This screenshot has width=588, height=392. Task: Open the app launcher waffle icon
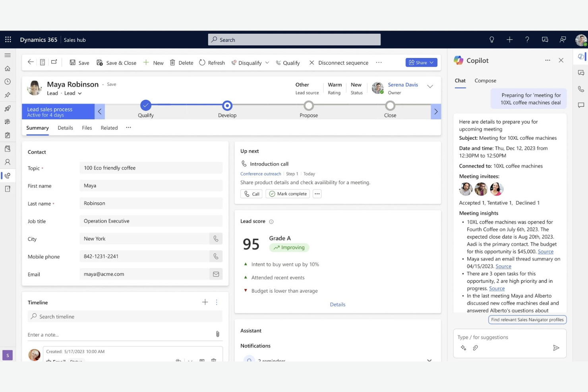click(8, 40)
